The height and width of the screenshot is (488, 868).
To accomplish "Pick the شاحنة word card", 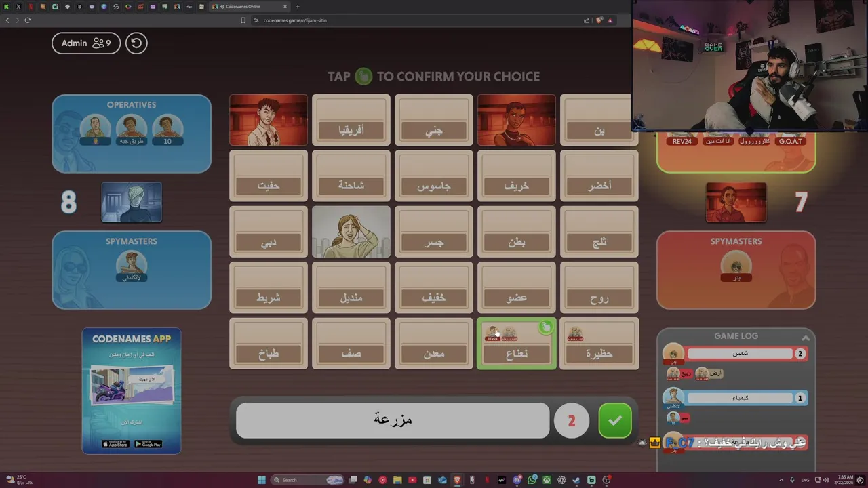I will click(x=351, y=176).
